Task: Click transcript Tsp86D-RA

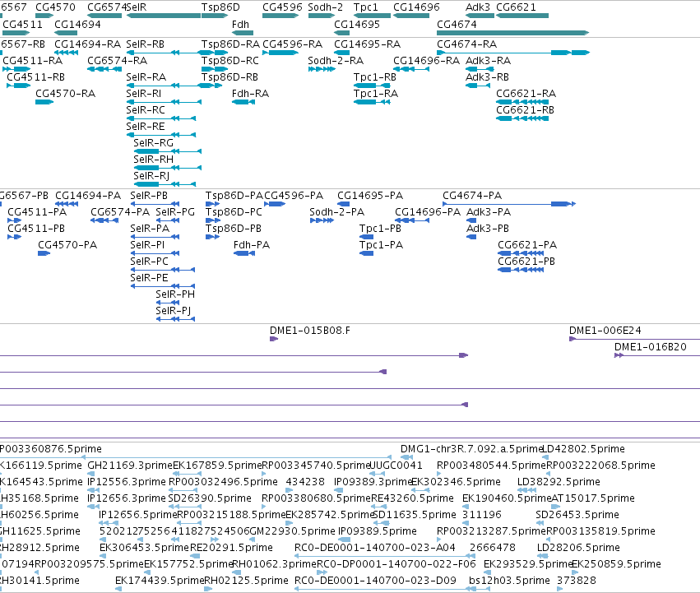Action: click(230, 44)
